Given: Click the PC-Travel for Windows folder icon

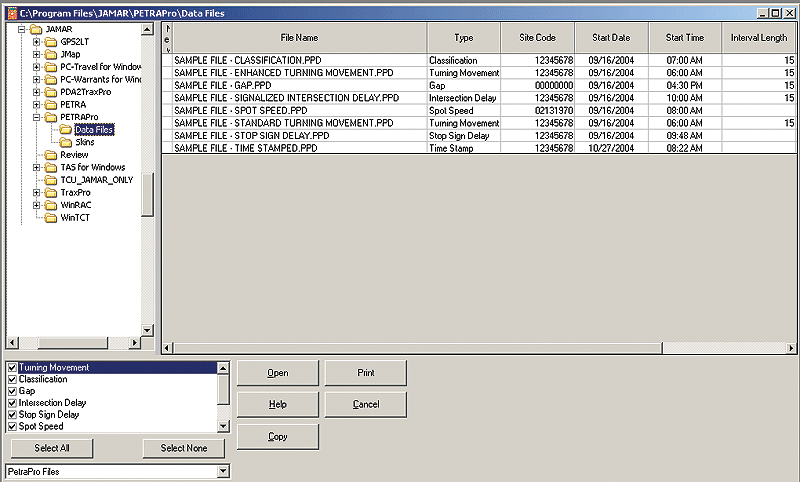Looking at the screenshot, I should [x=51, y=67].
